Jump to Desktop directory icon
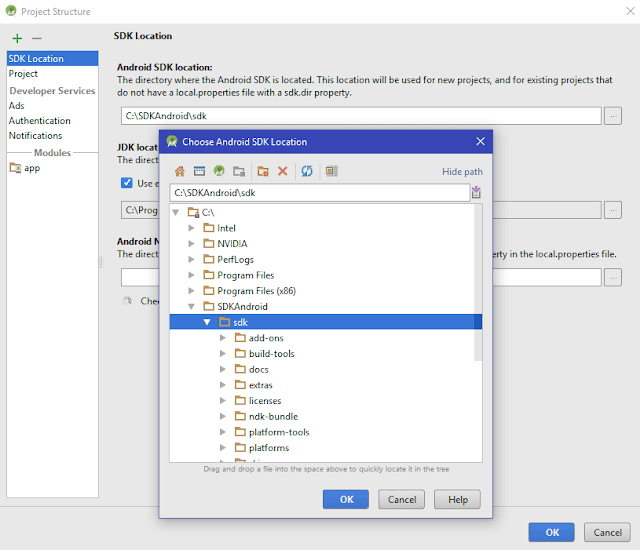 pos(199,171)
